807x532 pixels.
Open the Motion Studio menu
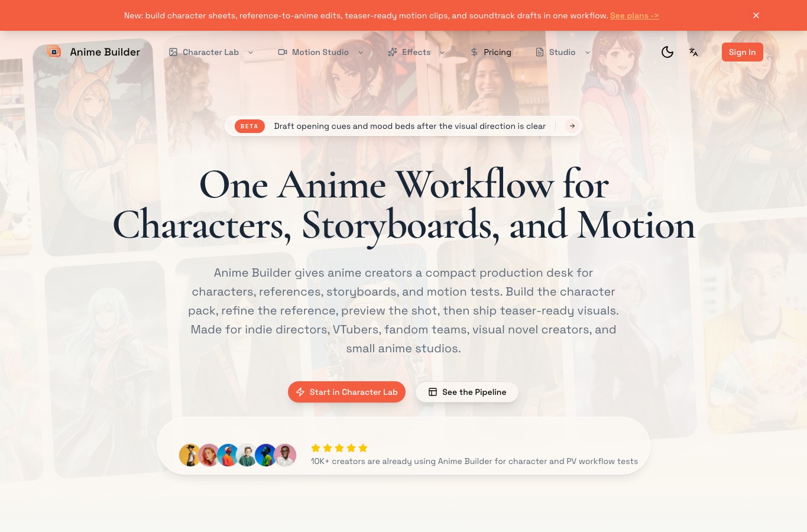coord(321,52)
